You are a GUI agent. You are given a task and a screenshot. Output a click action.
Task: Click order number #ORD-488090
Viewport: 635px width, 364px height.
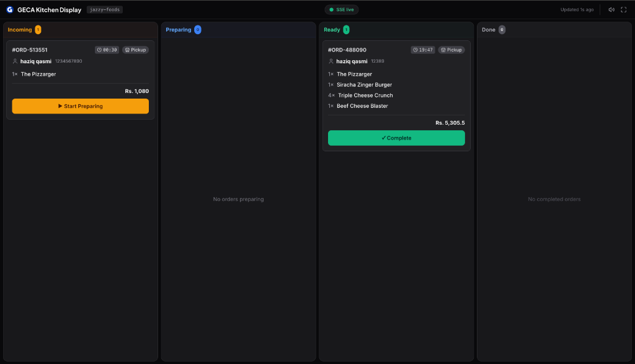click(x=347, y=50)
